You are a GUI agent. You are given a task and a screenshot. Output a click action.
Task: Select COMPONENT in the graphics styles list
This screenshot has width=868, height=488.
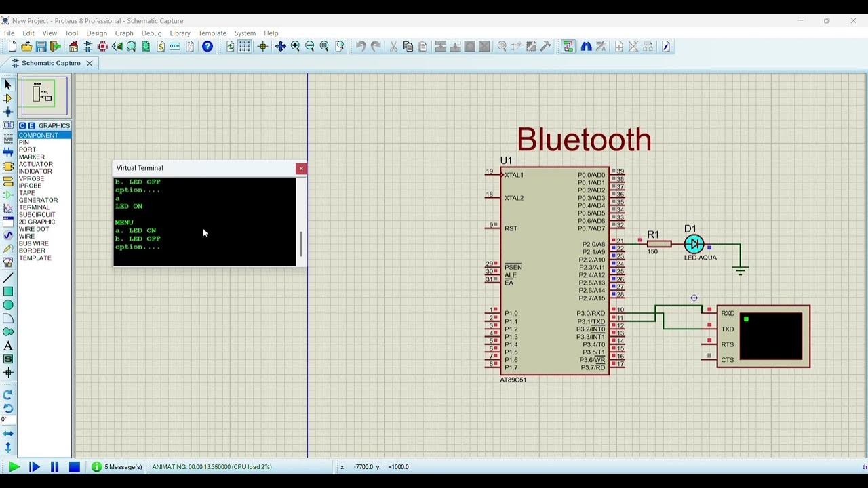pos(44,135)
